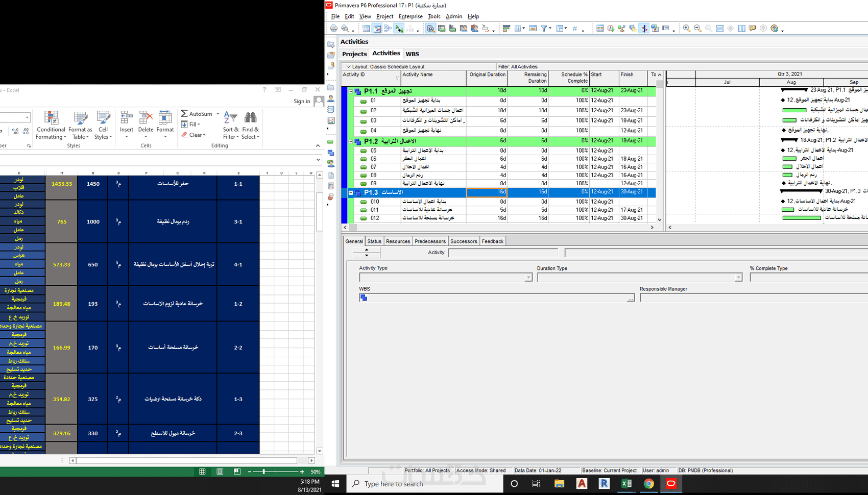Collapse the P1.2 WBS group
868x495 pixels.
click(351, 141)
